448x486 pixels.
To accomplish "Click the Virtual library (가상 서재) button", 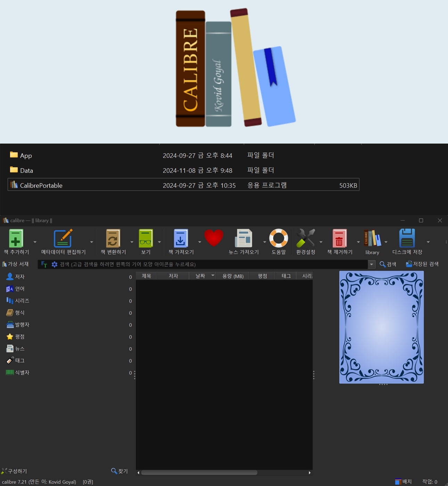I will (16, 264).
